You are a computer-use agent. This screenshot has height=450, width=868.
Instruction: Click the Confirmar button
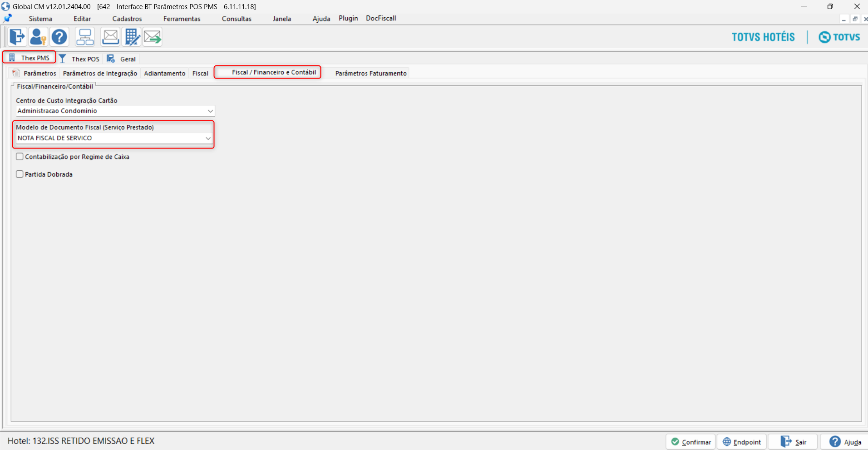coord(690,442)
